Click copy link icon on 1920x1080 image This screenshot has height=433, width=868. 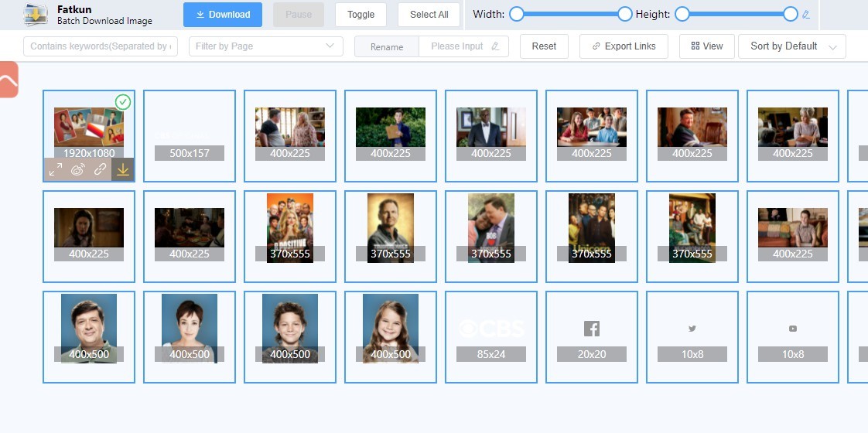point(101,170)
